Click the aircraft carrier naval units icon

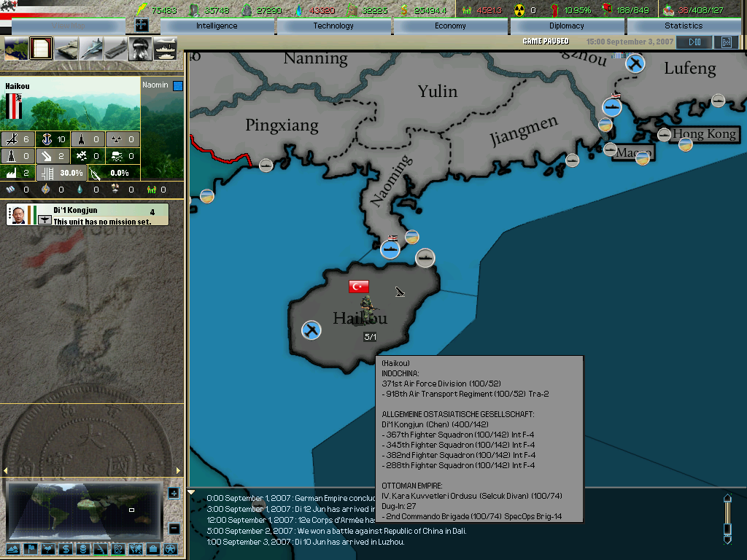tap(116, 49)
